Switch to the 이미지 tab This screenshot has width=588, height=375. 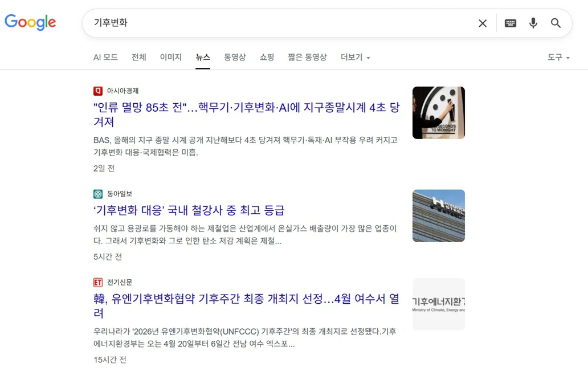point(170,57)
